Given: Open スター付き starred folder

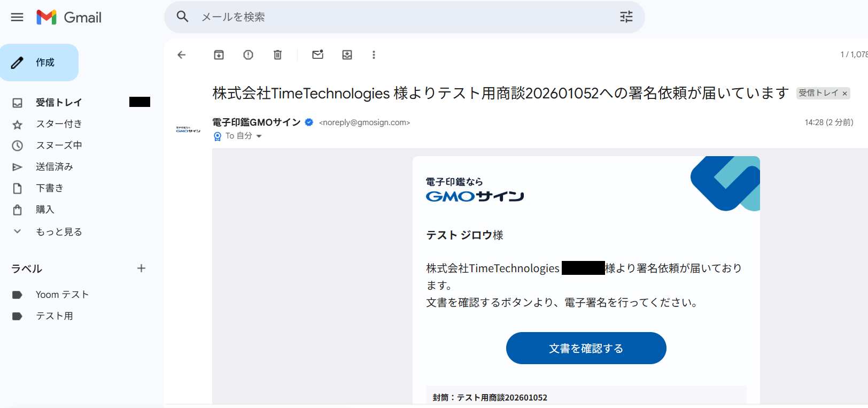Looking at the screenshot, I should (59, 124).
